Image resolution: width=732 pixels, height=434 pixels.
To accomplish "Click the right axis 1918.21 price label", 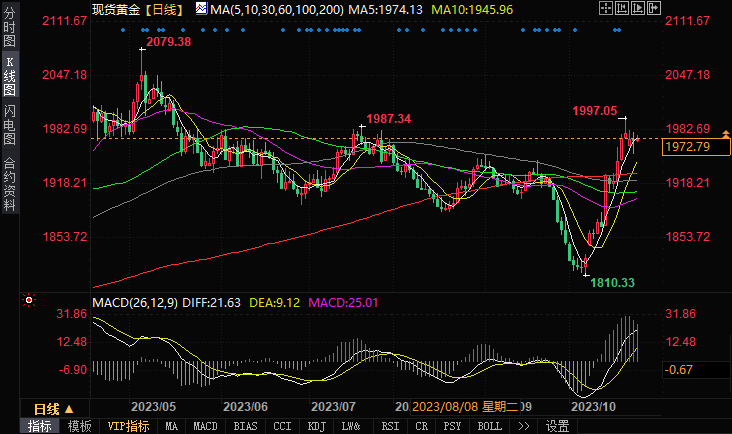I will [x=688, y=182].
